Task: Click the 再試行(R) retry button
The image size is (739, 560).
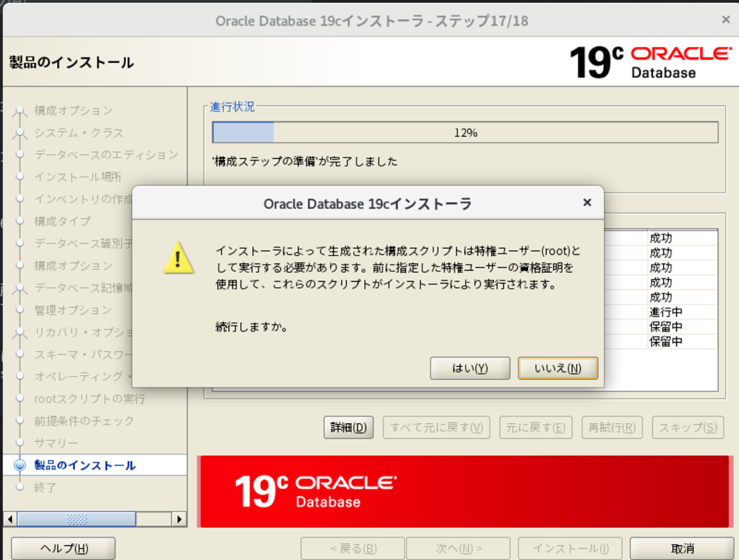Action: pos(612,427)
